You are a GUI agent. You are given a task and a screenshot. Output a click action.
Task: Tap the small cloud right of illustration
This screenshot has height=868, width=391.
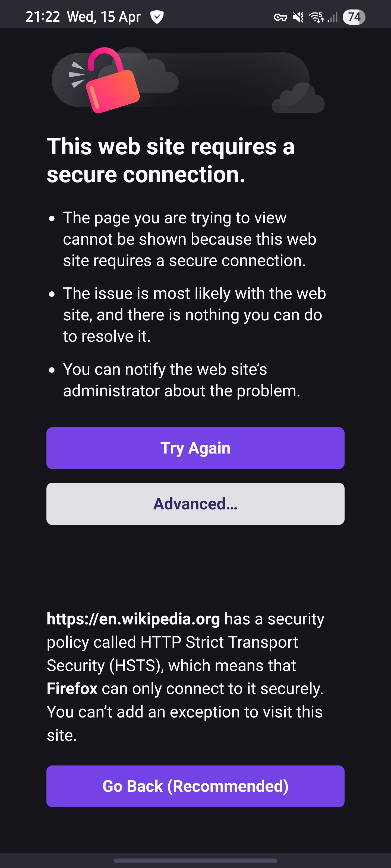[x=298, y=100]
